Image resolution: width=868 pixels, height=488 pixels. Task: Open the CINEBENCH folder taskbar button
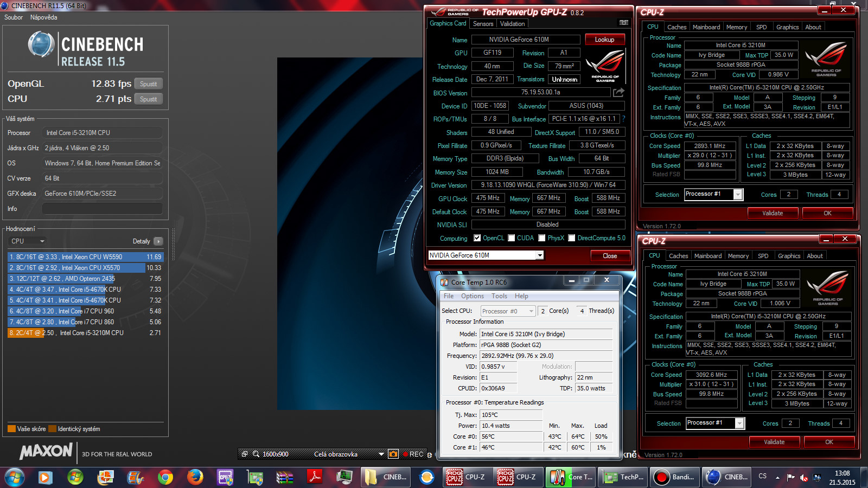(386, 477)
